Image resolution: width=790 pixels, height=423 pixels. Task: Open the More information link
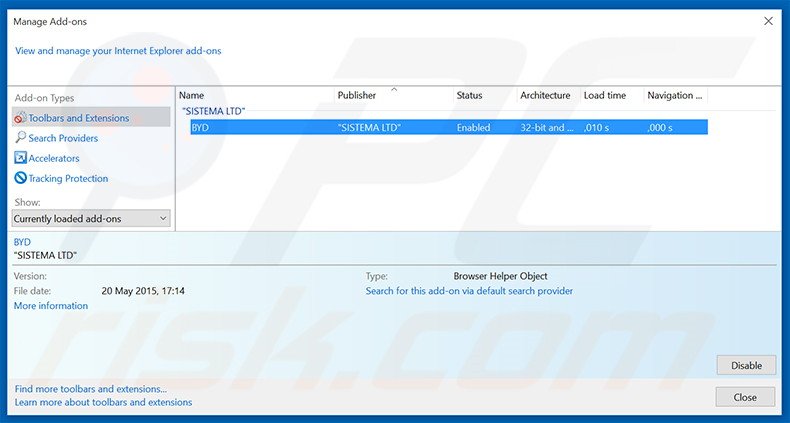coord(51,306)
